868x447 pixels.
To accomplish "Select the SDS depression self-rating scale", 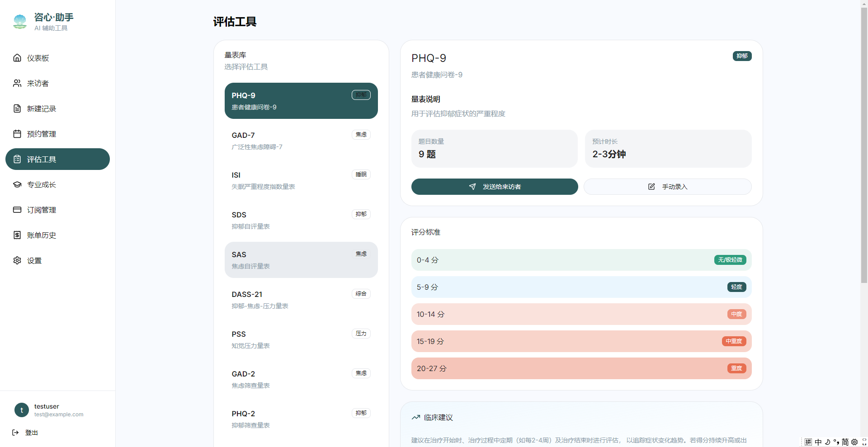I will (301, 220).
